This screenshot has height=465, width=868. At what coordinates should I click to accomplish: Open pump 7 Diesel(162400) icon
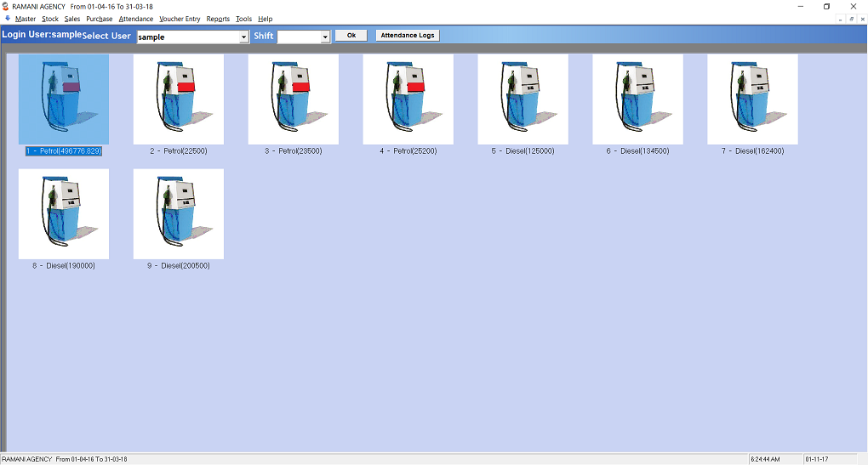(x=752, y=99)
